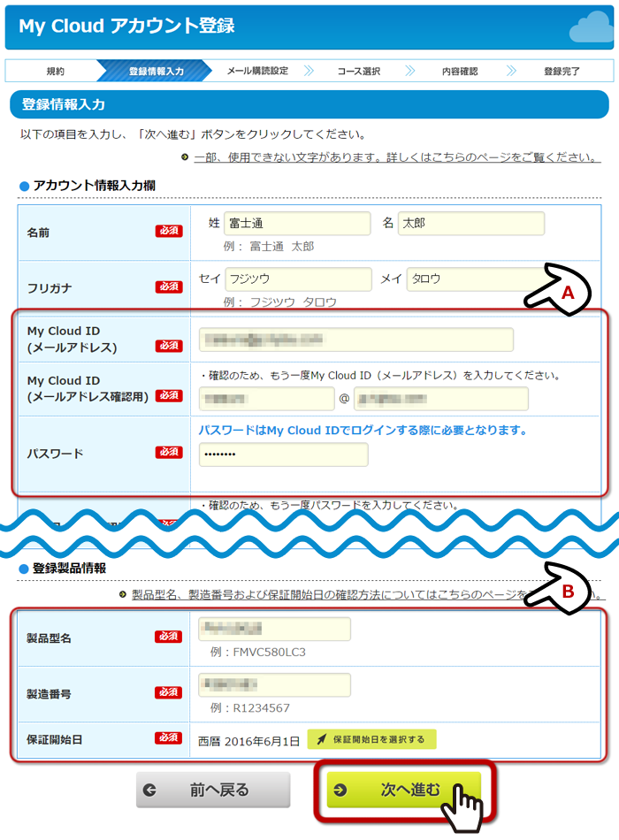Viewport: 619px width, 840px height.
Task: Click the アカウント情報入力欄 section heading
Action: [x=94, y=186]
